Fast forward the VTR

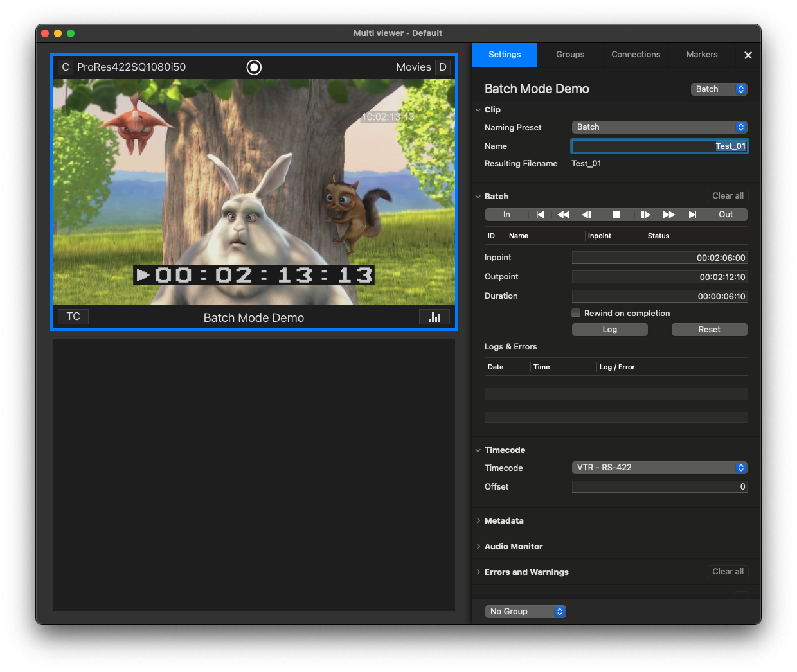[x=668, y=215]
